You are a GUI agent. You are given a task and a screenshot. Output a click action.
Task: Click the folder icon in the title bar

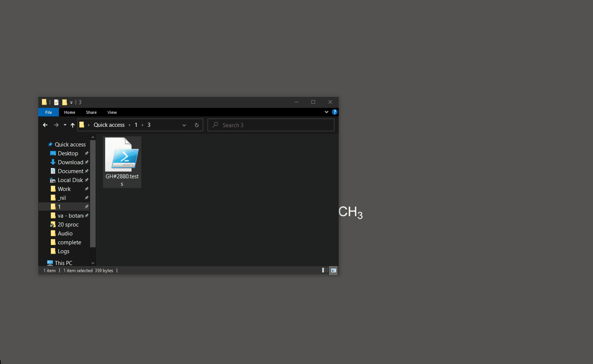44,102
